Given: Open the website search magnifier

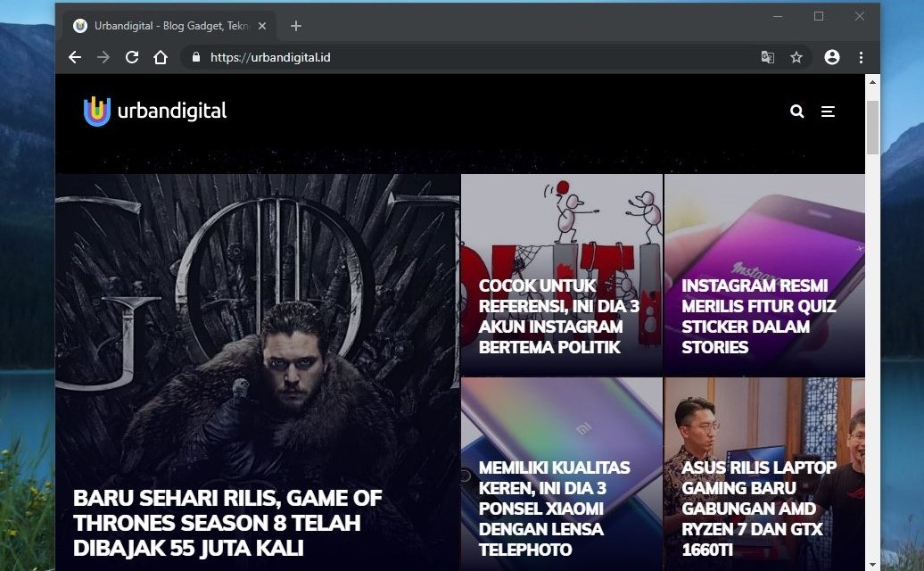Looking at the screenshot, I should (796, 111).
